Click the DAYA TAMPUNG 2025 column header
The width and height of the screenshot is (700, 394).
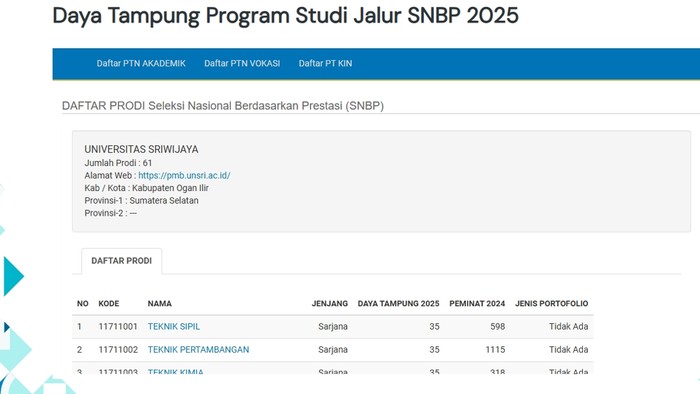coord(398,304)
